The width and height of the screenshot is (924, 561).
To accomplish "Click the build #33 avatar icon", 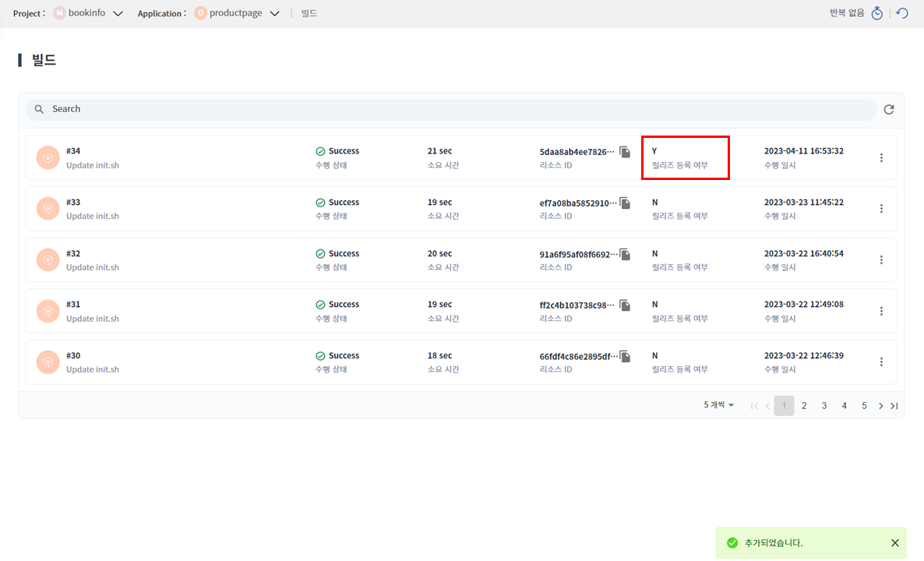I will (x=48, y=209).
